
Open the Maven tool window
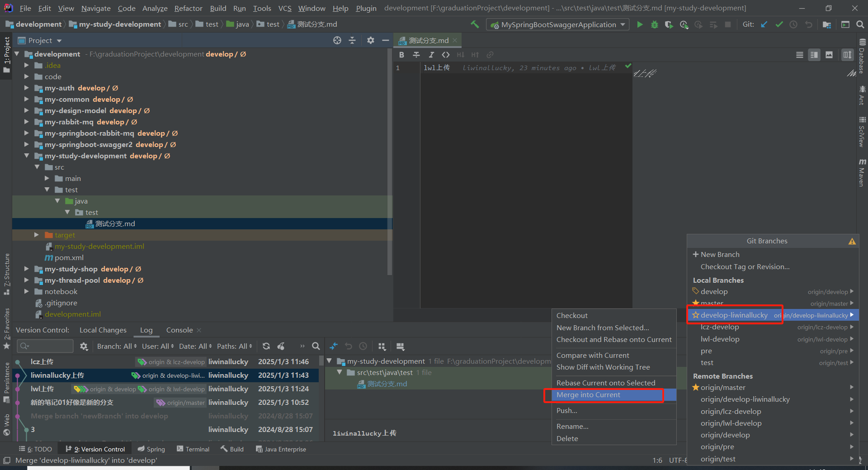pos(862,172)
